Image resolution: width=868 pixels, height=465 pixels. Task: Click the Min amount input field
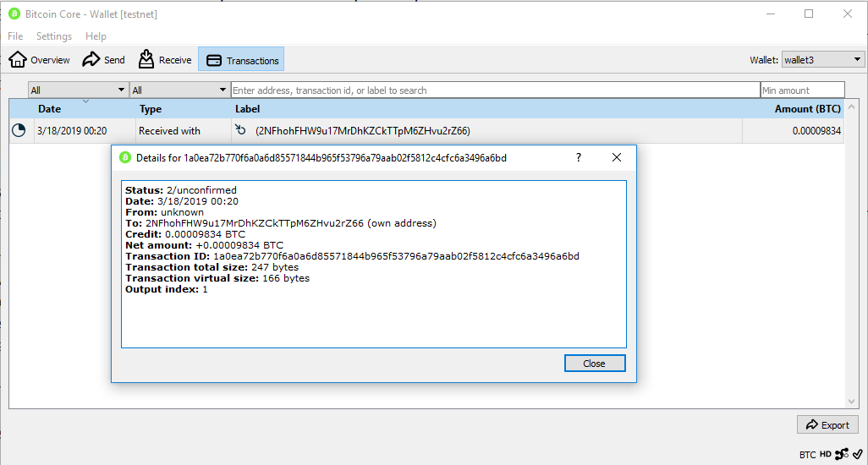[803, 90]
